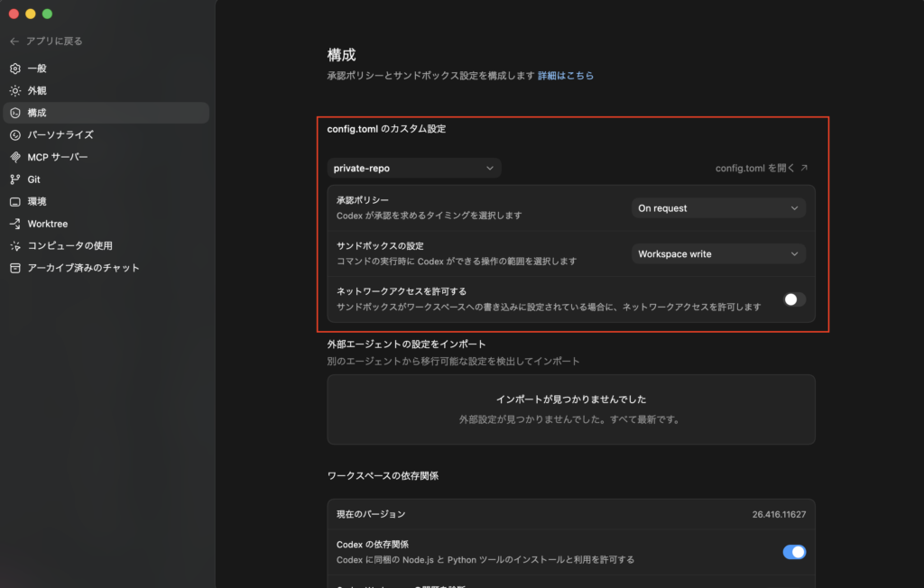
Task: Click the gear icon beside 一般
Action: [14, 69]
